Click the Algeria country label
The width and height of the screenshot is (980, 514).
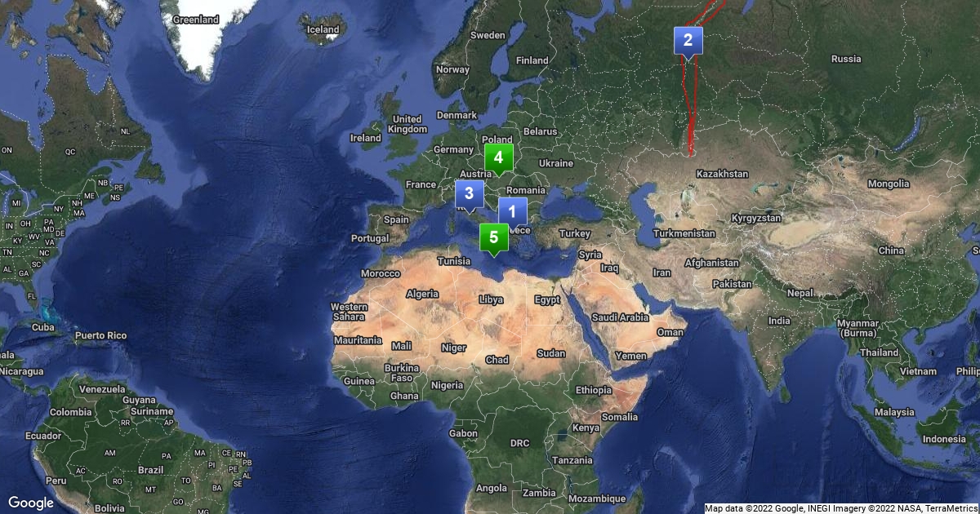[x=422, y=294]
